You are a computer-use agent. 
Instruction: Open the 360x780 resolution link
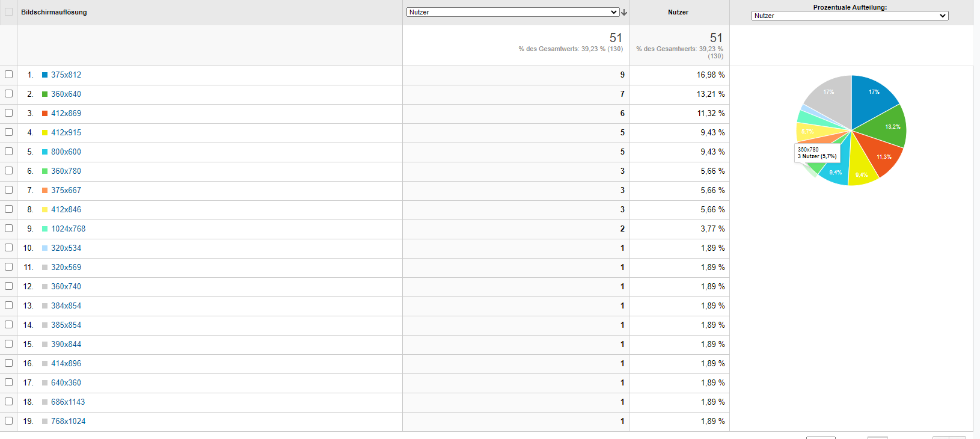coord(66,171)
